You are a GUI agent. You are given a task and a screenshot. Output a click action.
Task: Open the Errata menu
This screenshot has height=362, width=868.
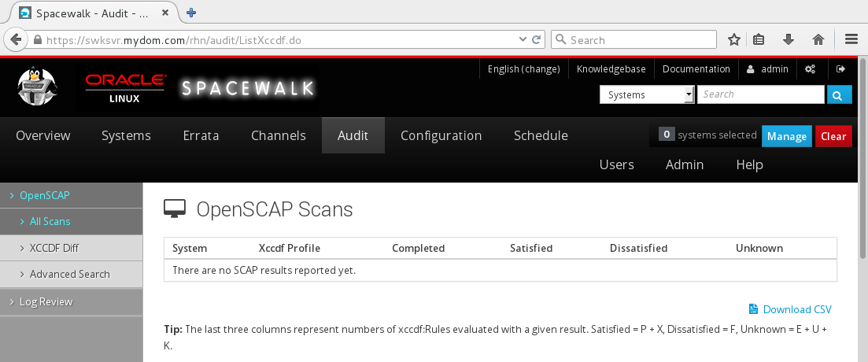point(201,135)
